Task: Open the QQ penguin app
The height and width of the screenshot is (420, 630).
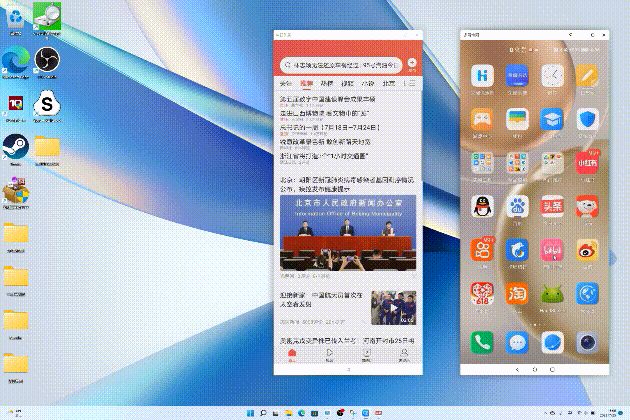Action: point(482,207)
